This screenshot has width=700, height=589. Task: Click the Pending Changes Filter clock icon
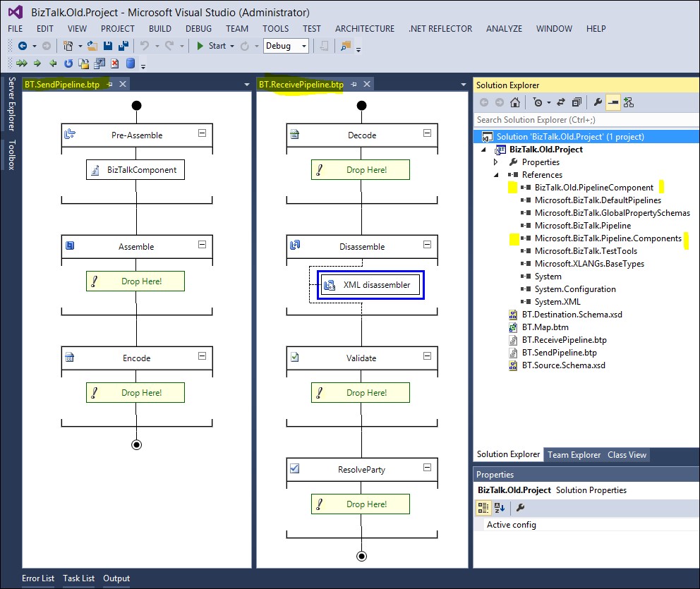pos(538,102)
